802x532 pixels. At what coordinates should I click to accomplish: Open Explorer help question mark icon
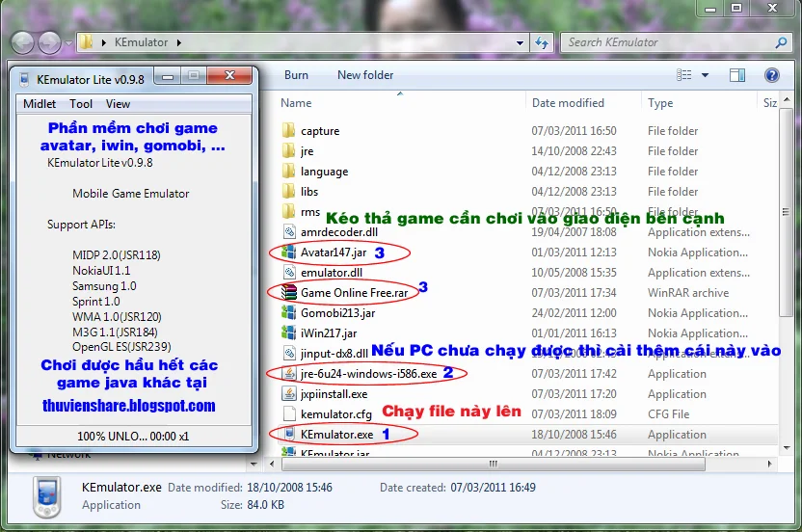772,75
